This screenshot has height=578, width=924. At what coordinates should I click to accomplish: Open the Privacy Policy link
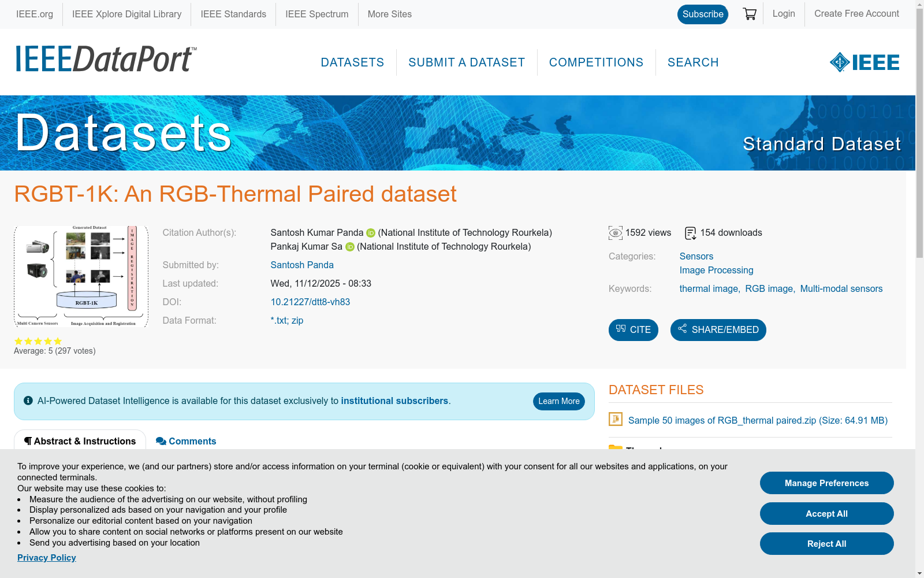pos(47,558)
